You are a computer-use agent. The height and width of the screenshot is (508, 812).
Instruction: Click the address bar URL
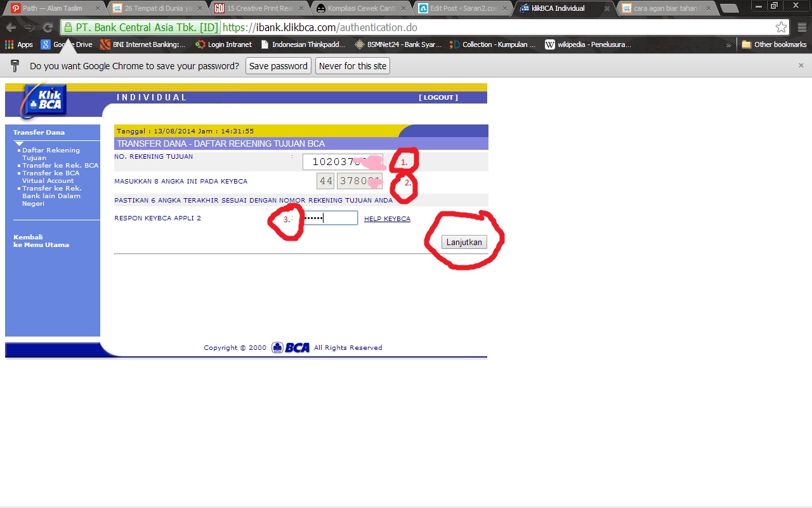[320, 27]
